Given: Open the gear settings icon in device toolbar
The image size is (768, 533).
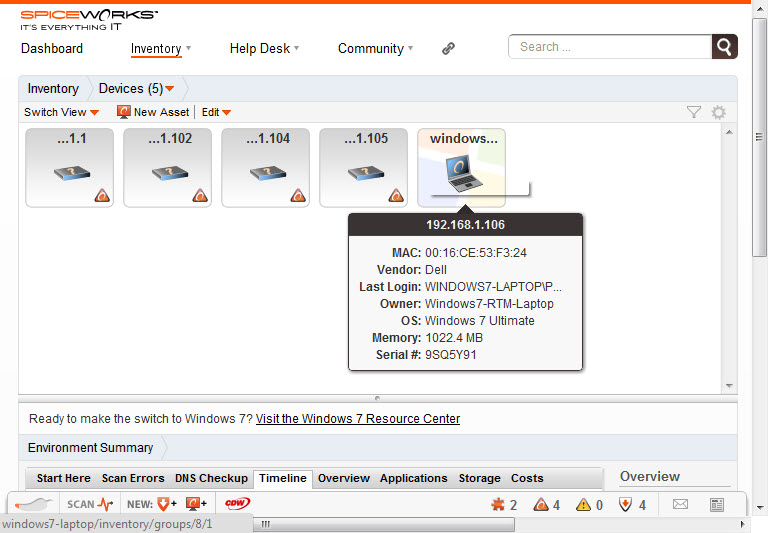Looking at the screenshot, I should [x=719, y=112].
